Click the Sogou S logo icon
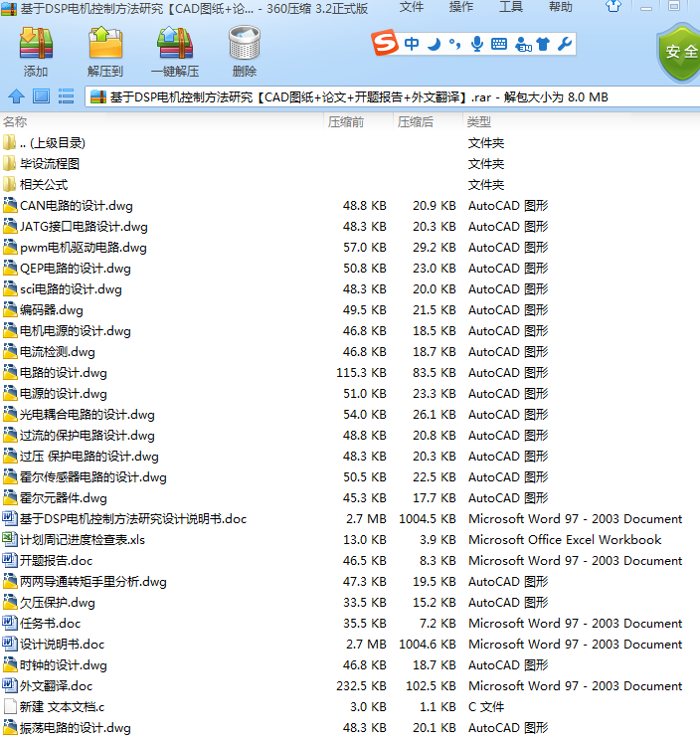The width and height of the screenshot is (700, 744). [x=385, y=43]
